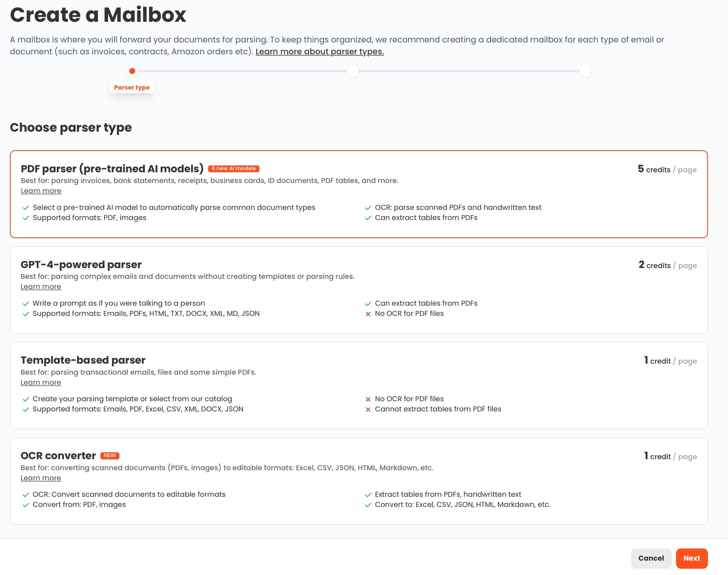The height and width of the screenshot is (575, 728).
Task: Jump to the final step circle in progress bar
Action: pos(585,71)
